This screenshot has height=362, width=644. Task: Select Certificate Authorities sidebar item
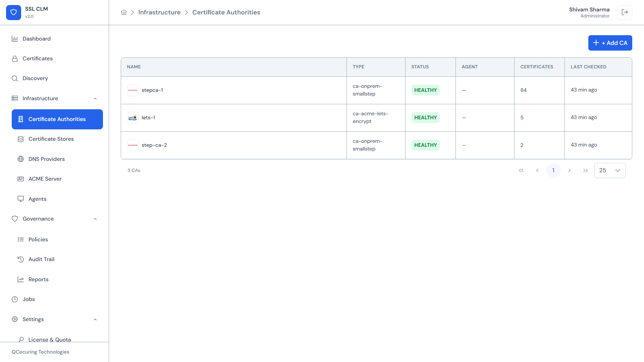click(57, 119)
